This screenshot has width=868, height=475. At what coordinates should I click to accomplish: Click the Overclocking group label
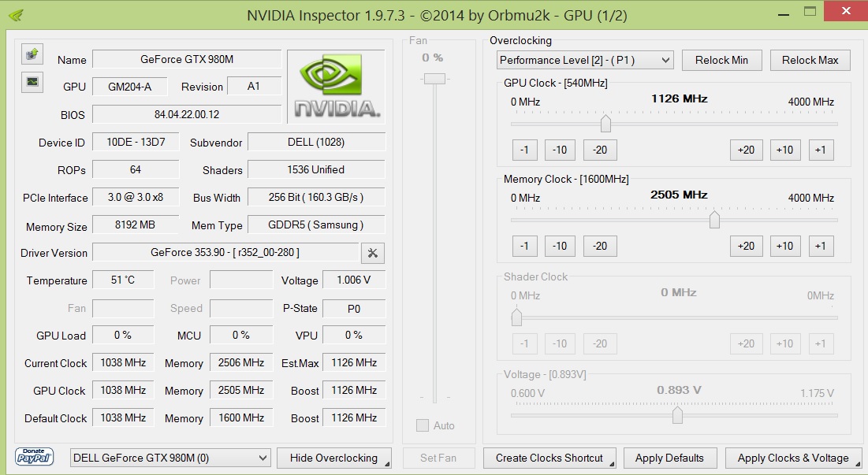(520, 40)
